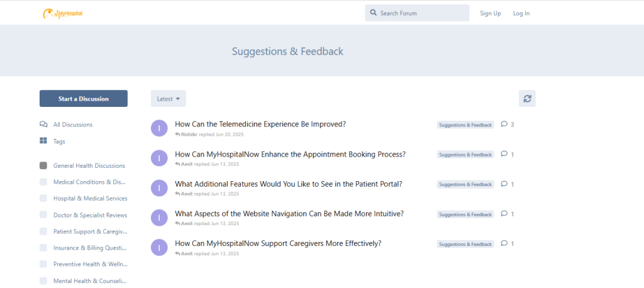Viewport: 644px width, 288px height.
Task: Click Suggestions & Feedback tag on Patient Portal discussion
Action: coord(465,184)
